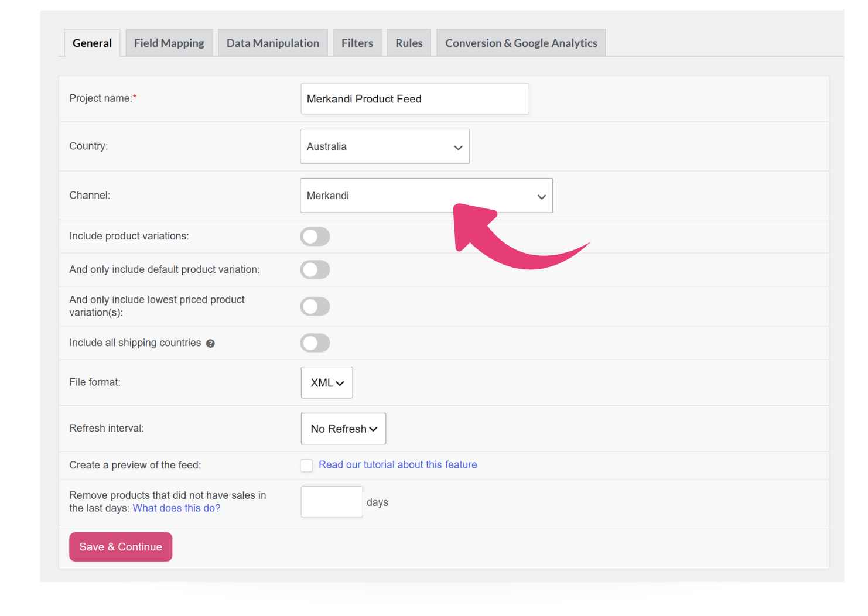Enable only include default product variation
868x616 pixels.
point(315,270)
